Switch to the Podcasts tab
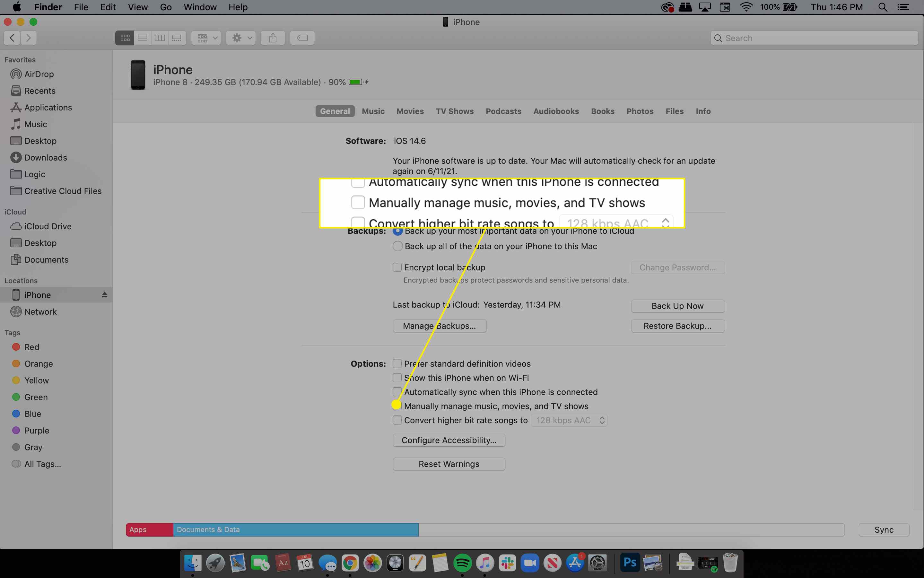 click(503, 111)
